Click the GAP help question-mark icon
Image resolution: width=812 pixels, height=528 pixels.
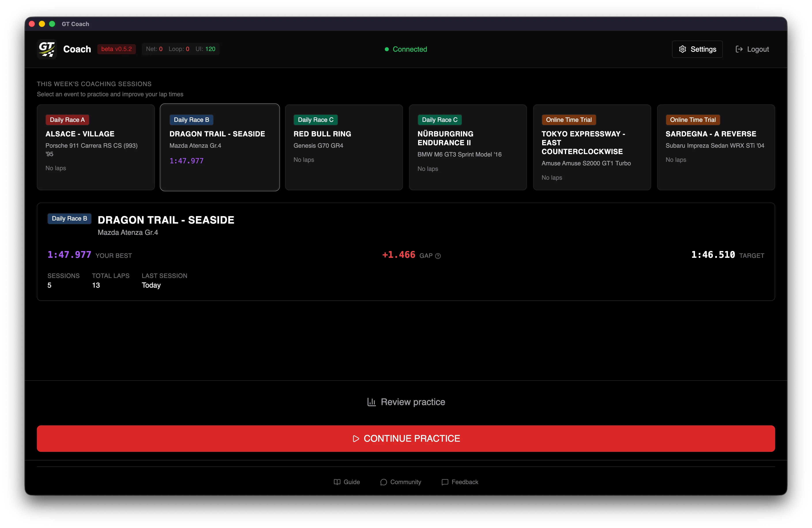pos(438,256)
